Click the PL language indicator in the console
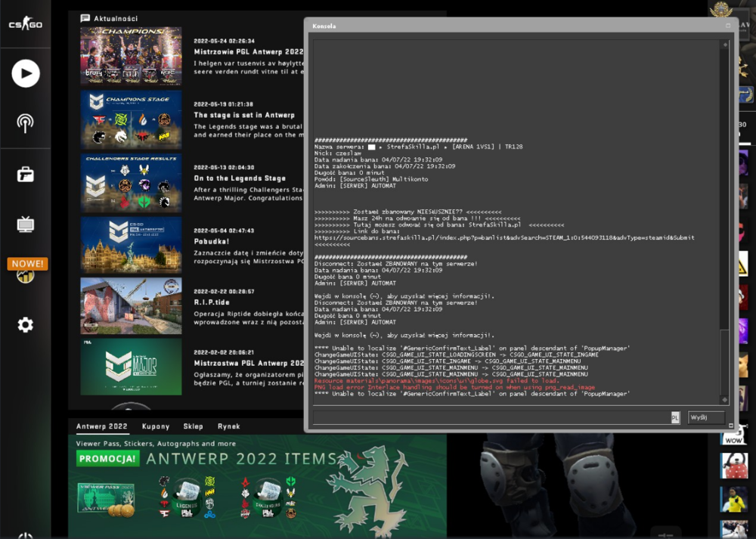This screenshot has width=756, height=539. pos(675,417)
